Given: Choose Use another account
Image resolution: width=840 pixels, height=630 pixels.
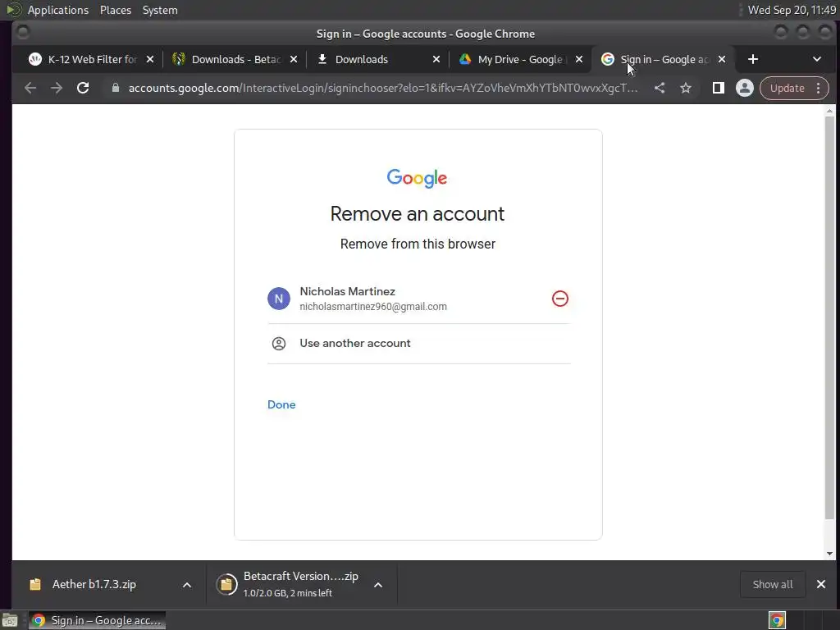Looking at the screenshot, I should click(418, 344).
